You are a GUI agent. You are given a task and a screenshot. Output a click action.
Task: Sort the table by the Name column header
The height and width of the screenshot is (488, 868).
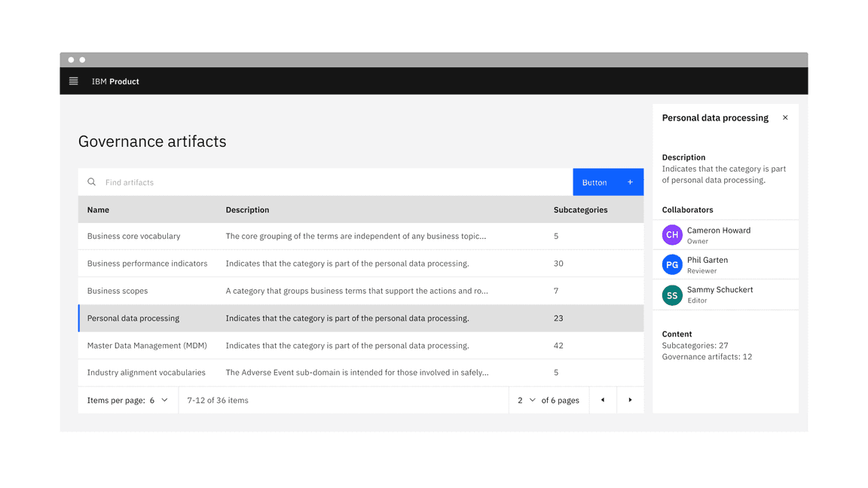pos(98,209)
